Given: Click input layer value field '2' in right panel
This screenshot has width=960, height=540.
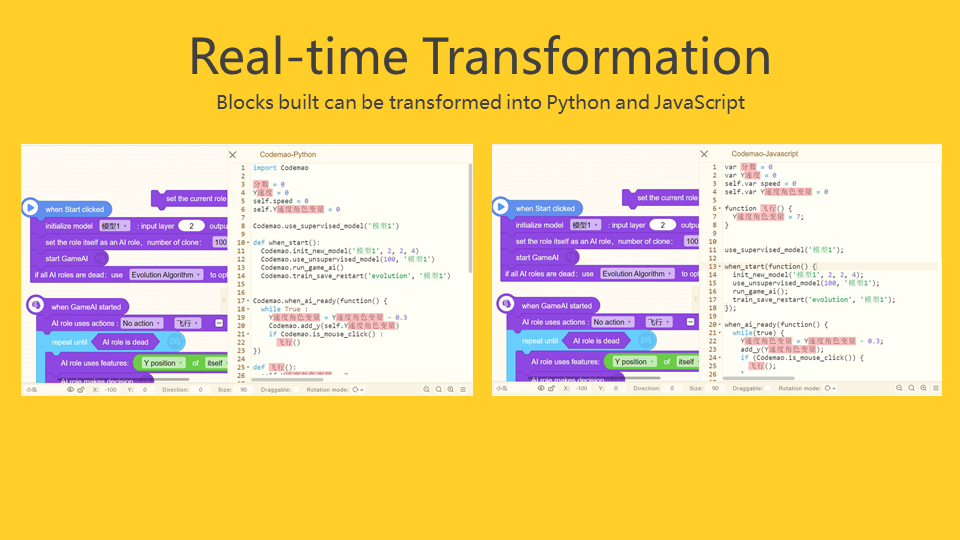Looking at the screenshot, I should [661, 226].
